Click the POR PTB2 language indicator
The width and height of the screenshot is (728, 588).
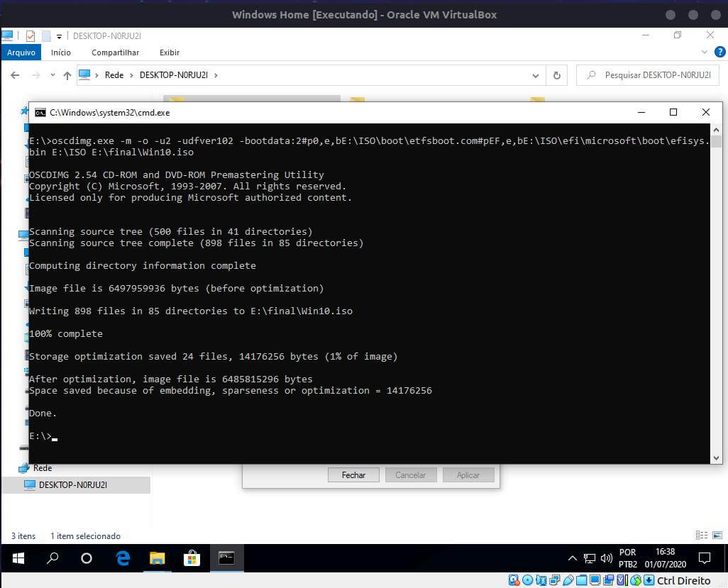pyautogui.click(x=628, y=558)
